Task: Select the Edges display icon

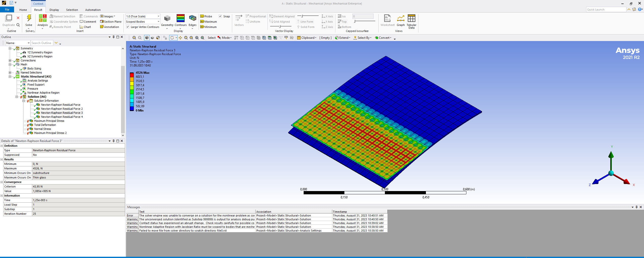Action: pos(192,19)
